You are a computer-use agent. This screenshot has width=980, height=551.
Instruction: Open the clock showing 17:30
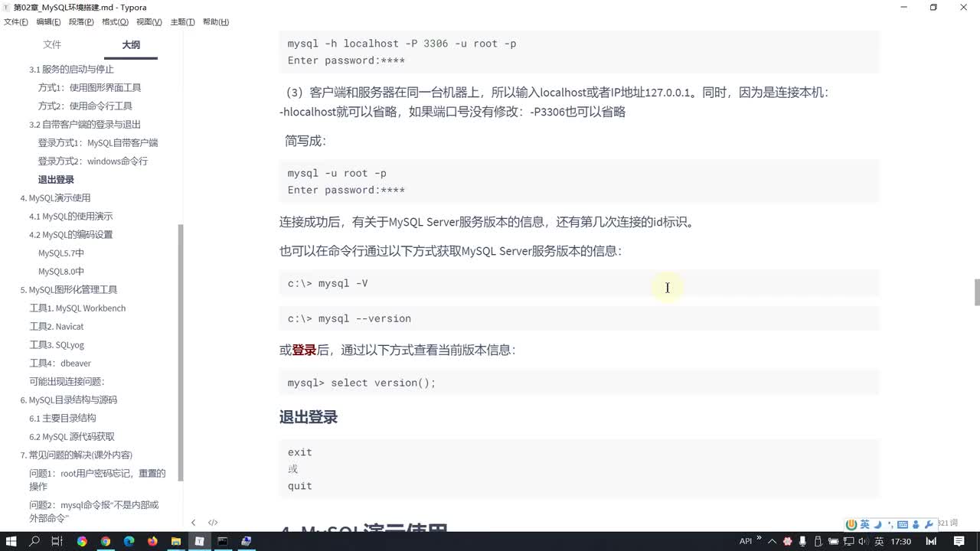click(x=901, y=541)
